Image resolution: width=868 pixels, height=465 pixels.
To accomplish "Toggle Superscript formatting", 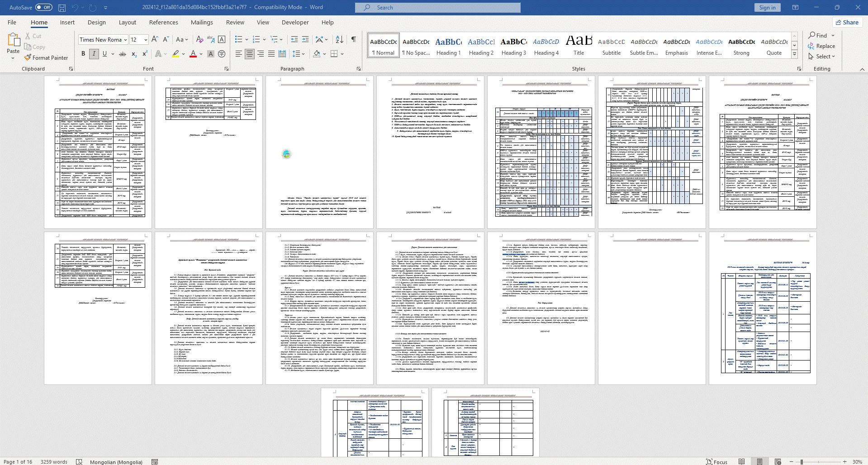I will pos(145,54).
